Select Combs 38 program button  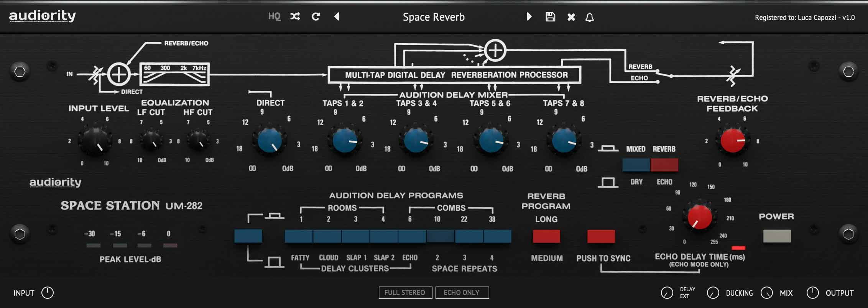click(497, 236)
